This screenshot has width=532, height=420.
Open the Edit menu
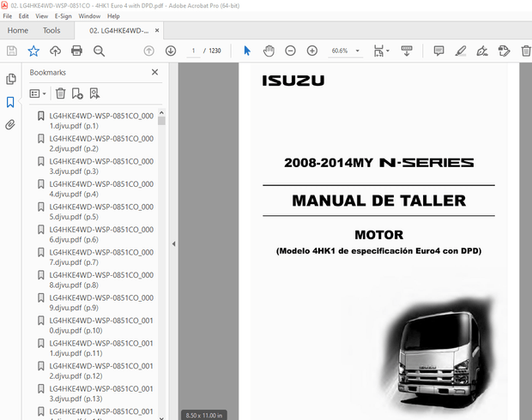point(23,16)
